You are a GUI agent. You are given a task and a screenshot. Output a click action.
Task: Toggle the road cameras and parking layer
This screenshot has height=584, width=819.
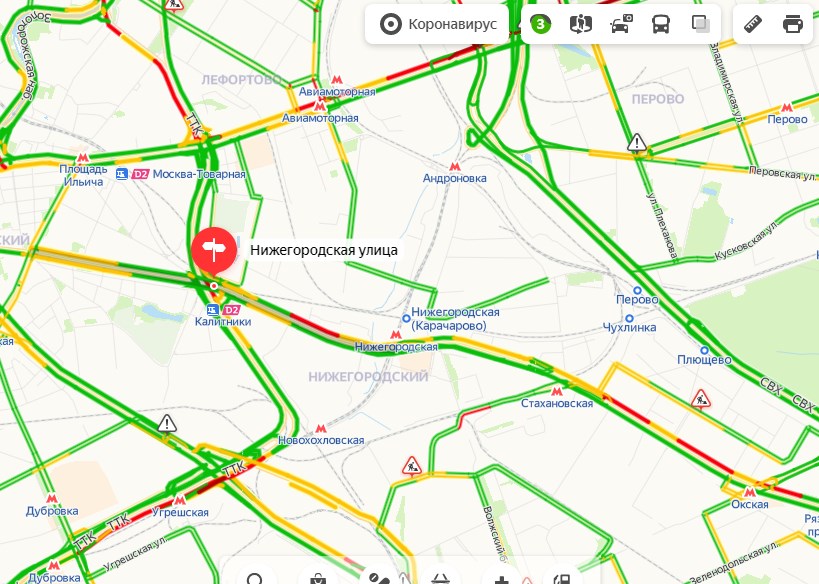[621, 24]
